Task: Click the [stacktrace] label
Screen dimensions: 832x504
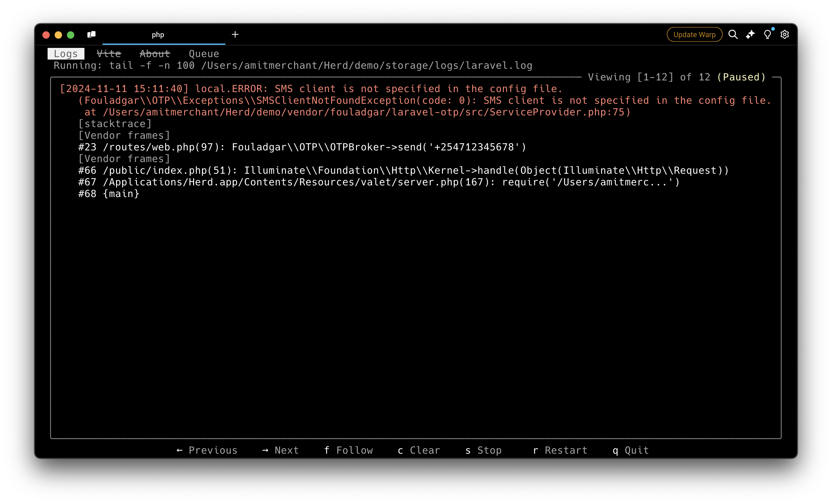Action: point(115,124)
